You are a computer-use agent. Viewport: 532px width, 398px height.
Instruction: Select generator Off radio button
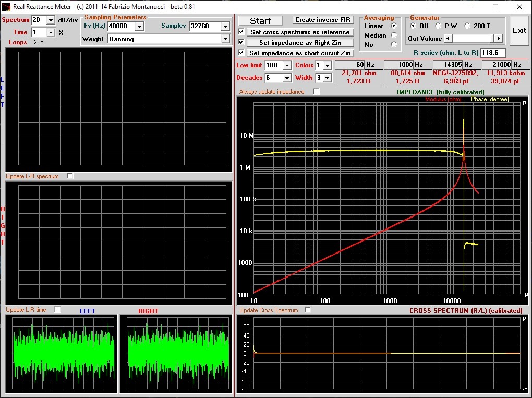(x=413, y=26)
